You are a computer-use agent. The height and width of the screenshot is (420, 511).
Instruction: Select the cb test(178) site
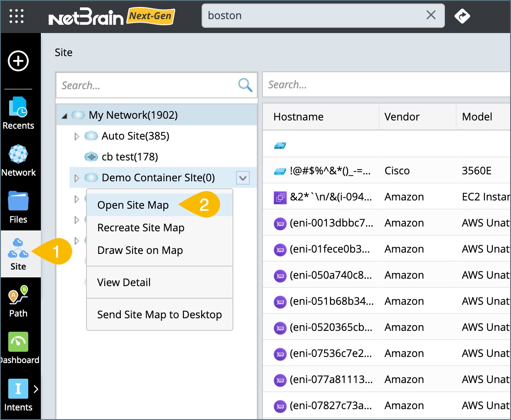pyautogui.click(x=129, y=157)
